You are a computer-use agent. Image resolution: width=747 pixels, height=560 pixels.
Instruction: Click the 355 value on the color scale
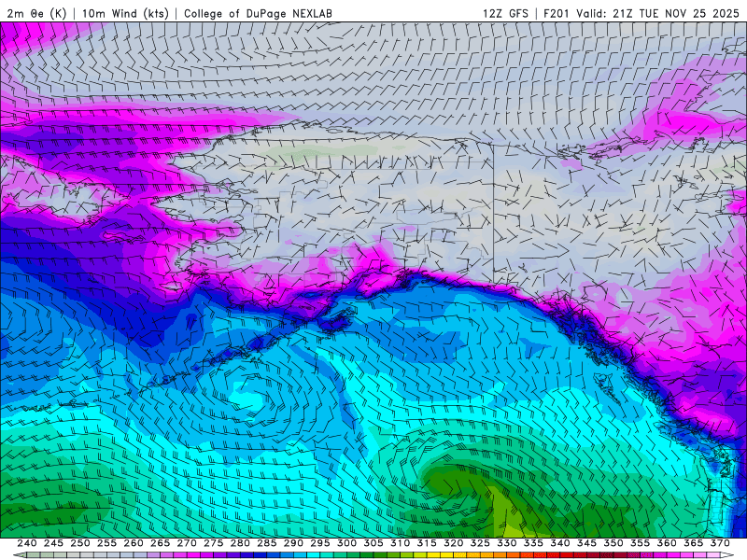click(x=641, y=543)
